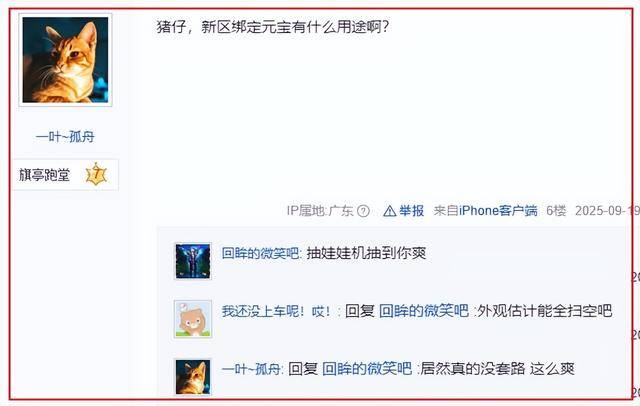Open the iPhone客户端 link
Viewport: 640px width, 406px height.
point(498,211)
